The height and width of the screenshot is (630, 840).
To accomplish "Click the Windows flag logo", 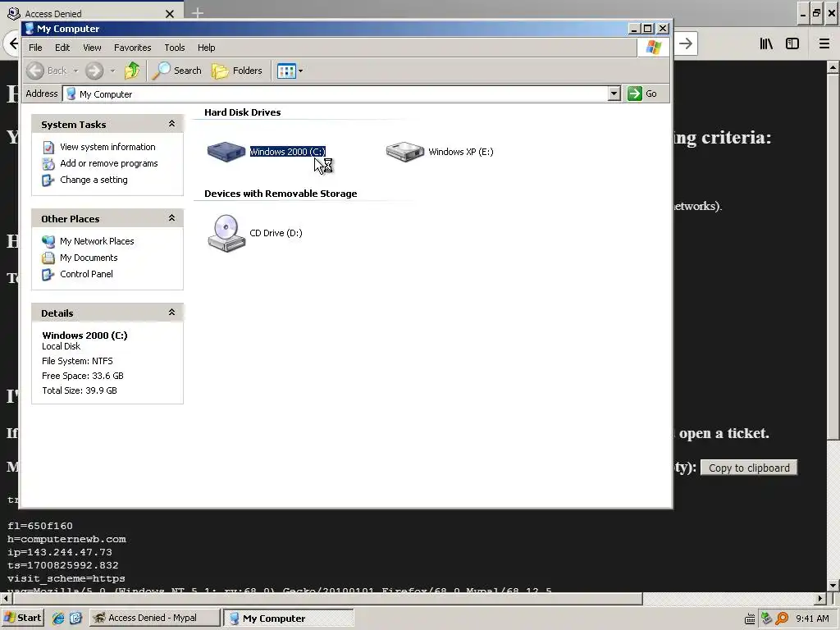I will [x=653, y=47].
